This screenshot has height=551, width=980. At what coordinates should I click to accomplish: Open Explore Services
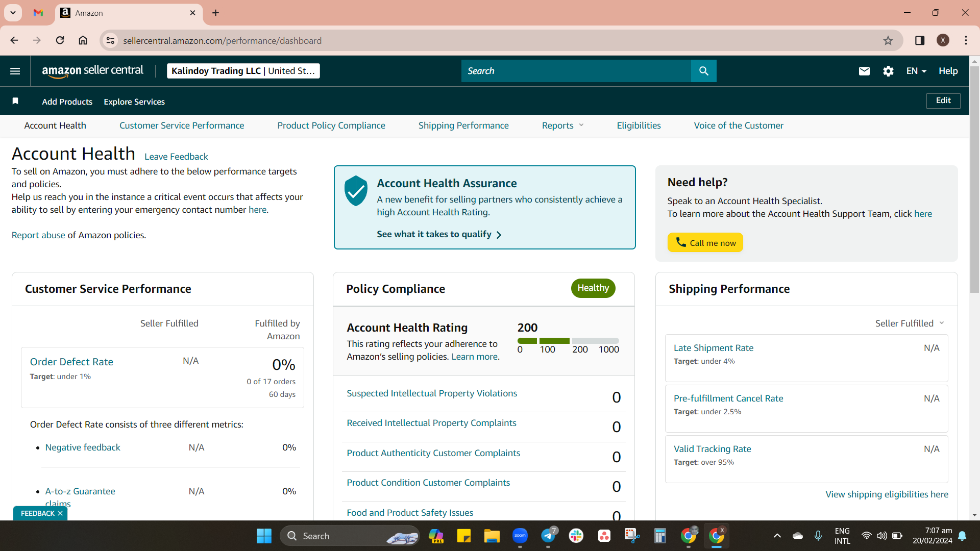134,102
